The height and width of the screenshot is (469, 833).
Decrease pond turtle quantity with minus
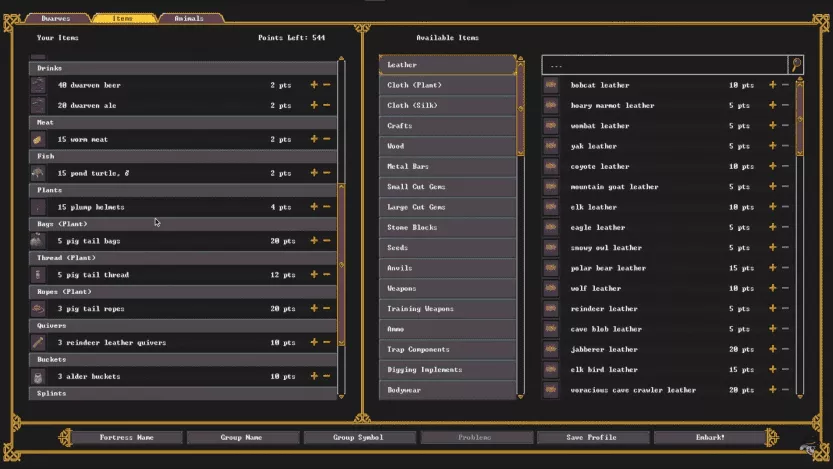coord(327,173)
